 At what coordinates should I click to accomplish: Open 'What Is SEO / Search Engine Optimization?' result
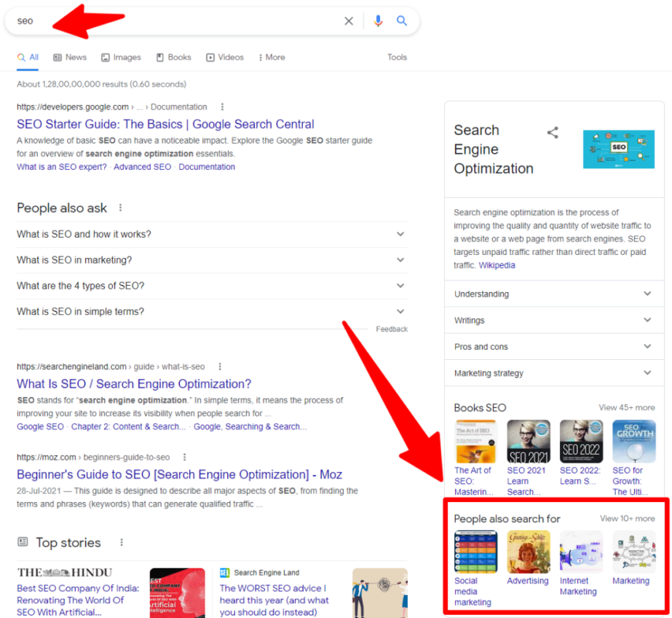pos(134,384)
